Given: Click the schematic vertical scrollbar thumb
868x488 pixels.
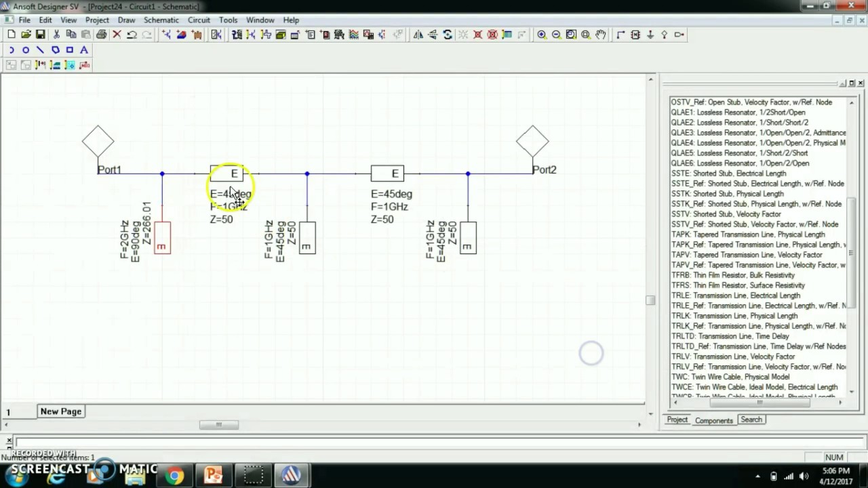Looking at the screenshot, I should click(x=650, y=300).
